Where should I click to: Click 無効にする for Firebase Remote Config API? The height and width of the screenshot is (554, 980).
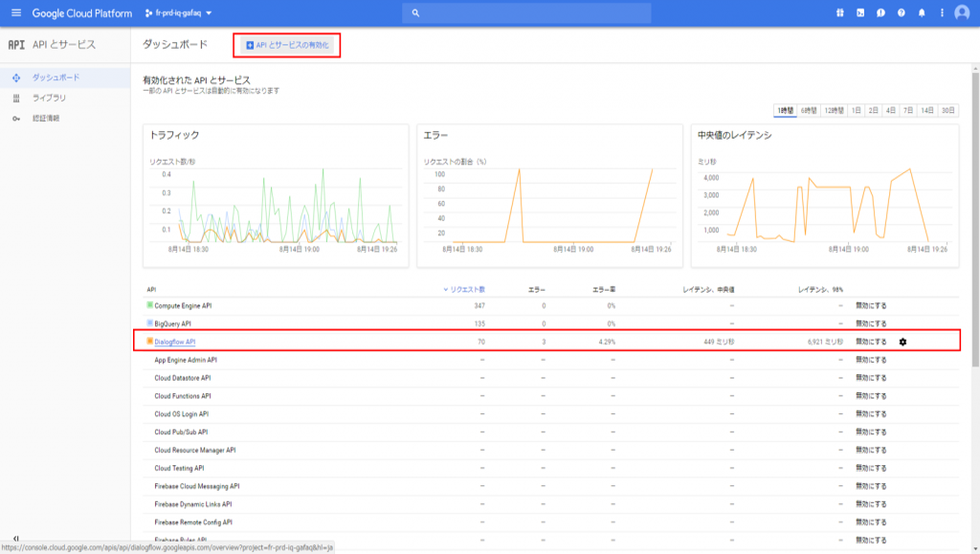pyautogui.click(x=871, y=522)
